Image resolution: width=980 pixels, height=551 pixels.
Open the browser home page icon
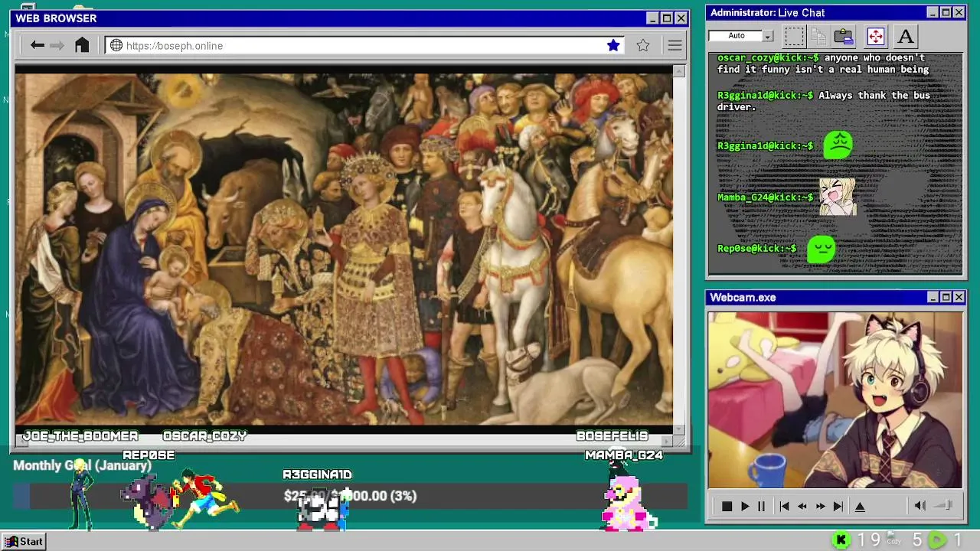tap(82, 45)
